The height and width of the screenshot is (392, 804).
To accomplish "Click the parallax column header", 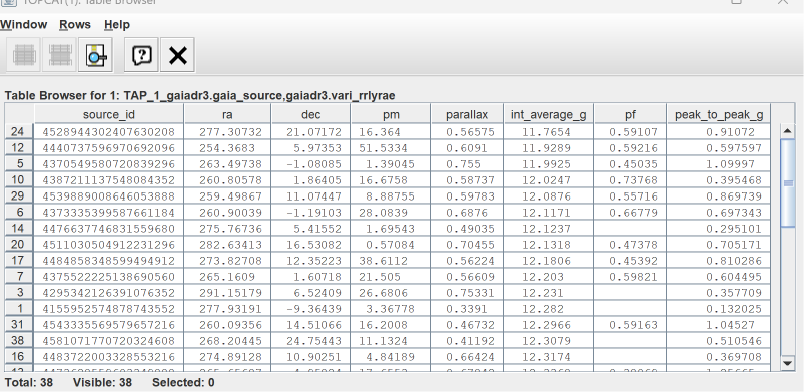I will coord(467,114).
